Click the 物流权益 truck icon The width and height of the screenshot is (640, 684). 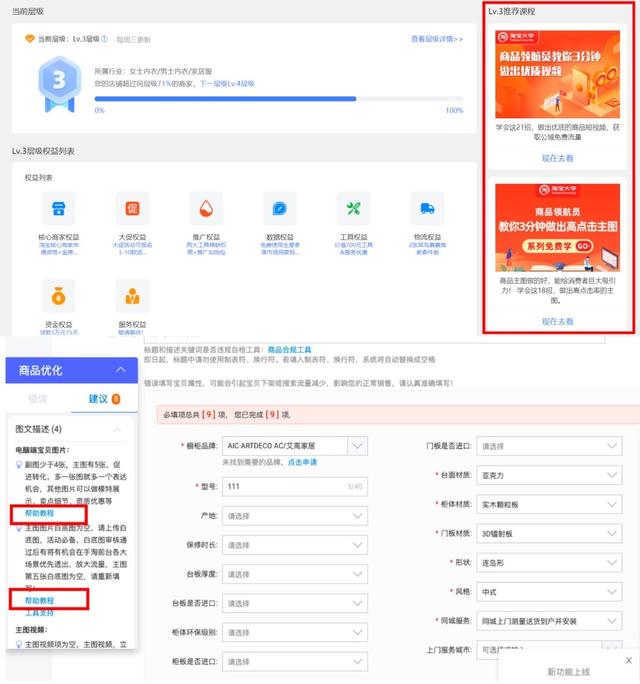coord(427,209)
